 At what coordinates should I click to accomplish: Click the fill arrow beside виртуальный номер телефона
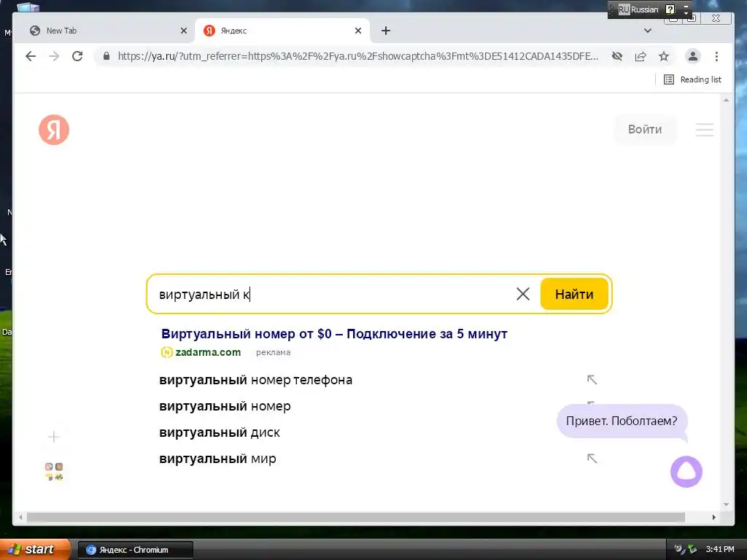tap(592, 379)
